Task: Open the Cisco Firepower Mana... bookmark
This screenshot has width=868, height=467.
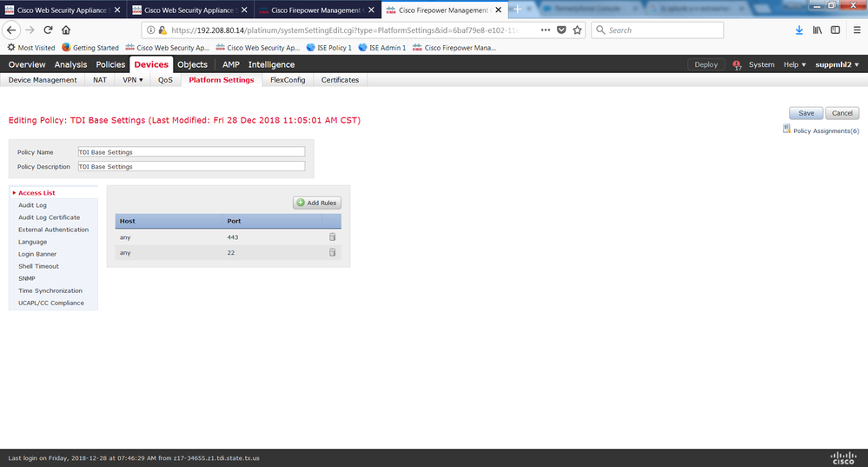Action: click(454, 48)
